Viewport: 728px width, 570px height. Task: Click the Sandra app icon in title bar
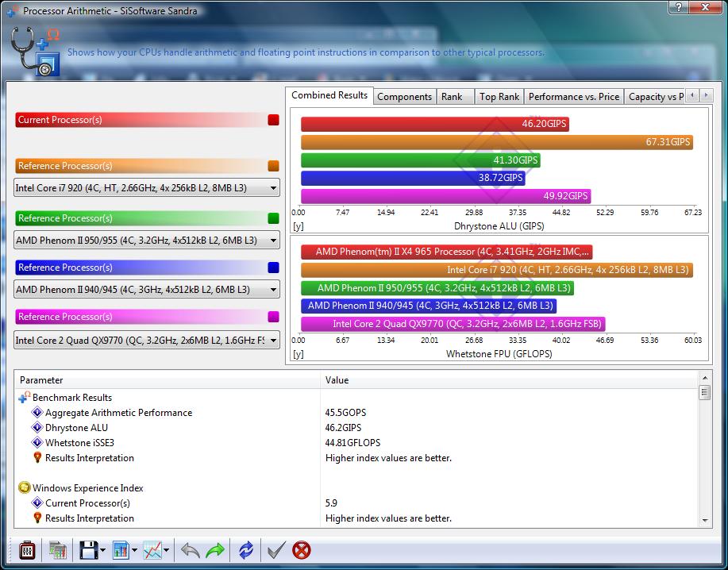[13, 10]
